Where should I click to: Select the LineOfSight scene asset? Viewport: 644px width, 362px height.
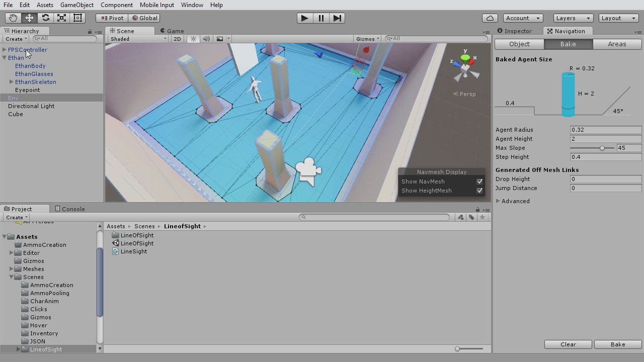(x=133, y=243)
